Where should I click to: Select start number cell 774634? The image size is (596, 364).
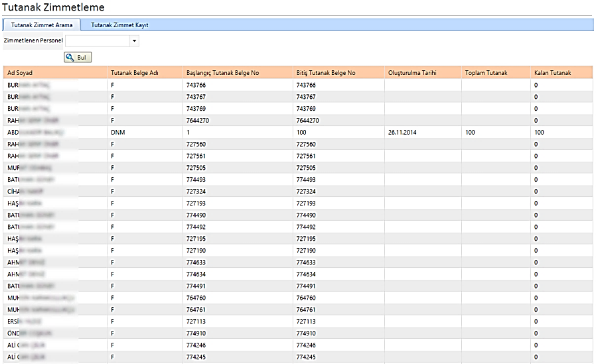tap(238, 274)
